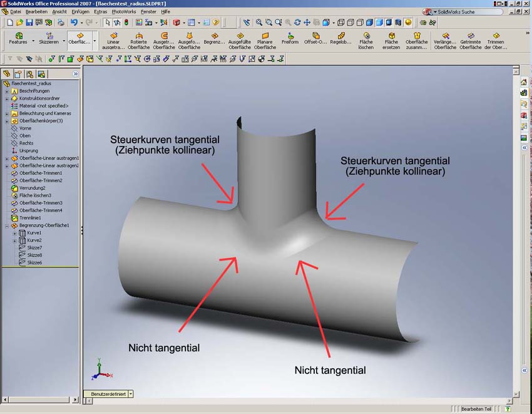Open the Bearbeiten menu
The width and height of the screenshot is (532, 414).
(37, 11)
